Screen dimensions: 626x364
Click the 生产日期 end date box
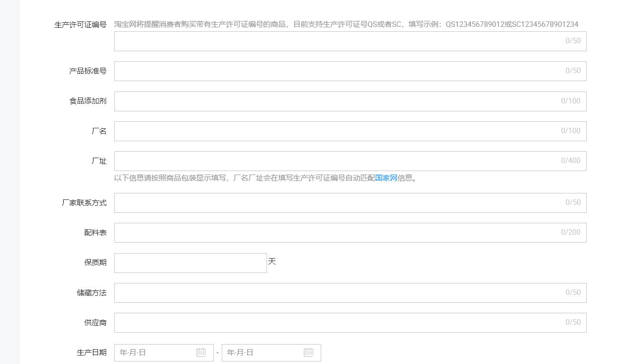click(x=264, y=353)
